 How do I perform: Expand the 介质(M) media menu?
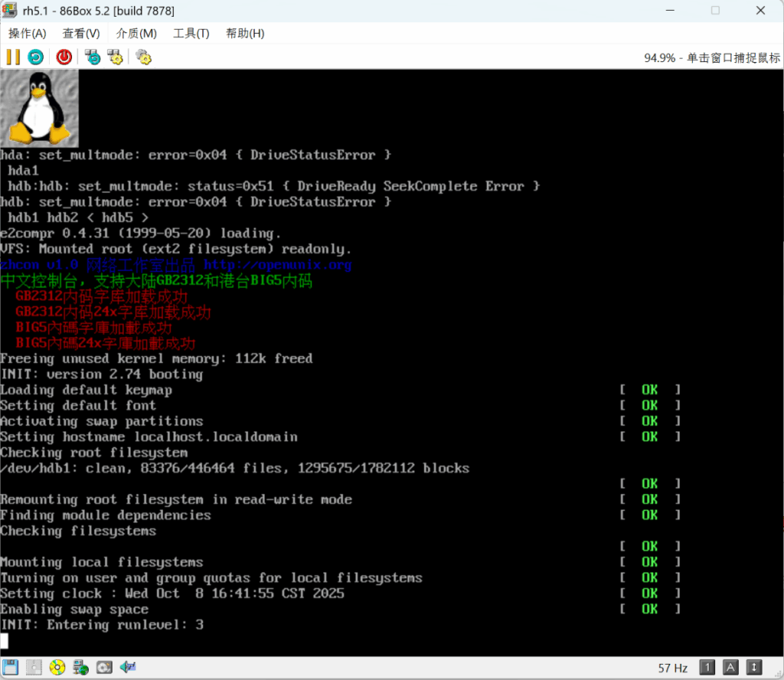tap(136, 33)
